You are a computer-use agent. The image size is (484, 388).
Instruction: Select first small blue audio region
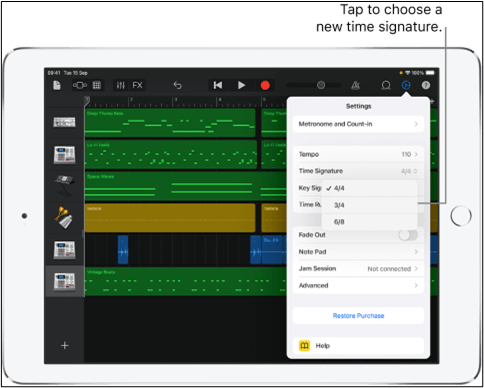click(123, 250)
